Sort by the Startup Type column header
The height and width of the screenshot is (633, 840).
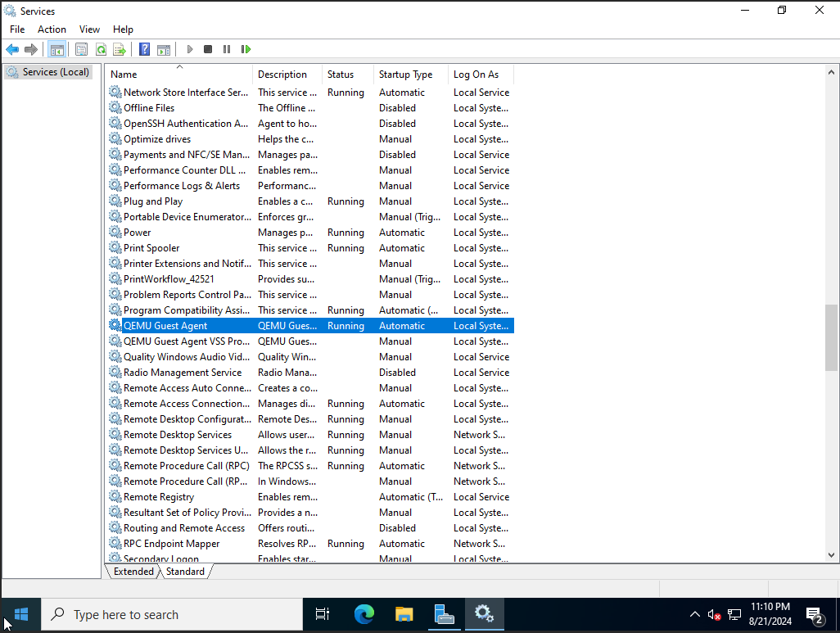tap(411, 75)
